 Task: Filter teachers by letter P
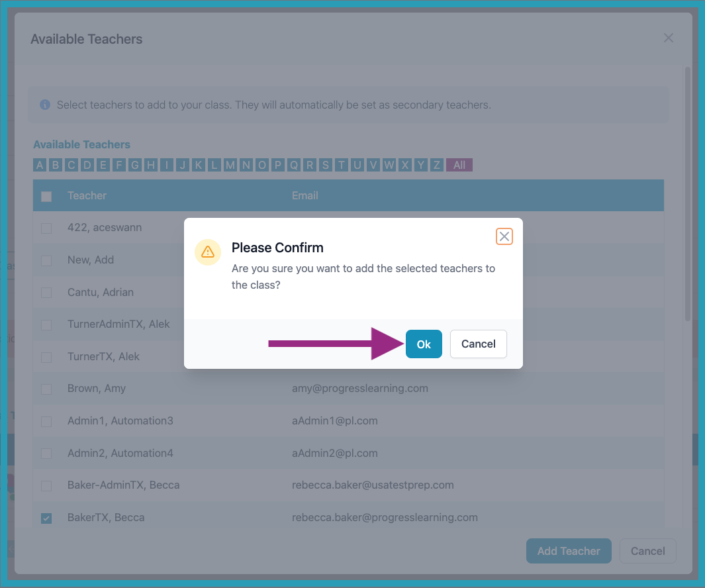pos(278,165)
